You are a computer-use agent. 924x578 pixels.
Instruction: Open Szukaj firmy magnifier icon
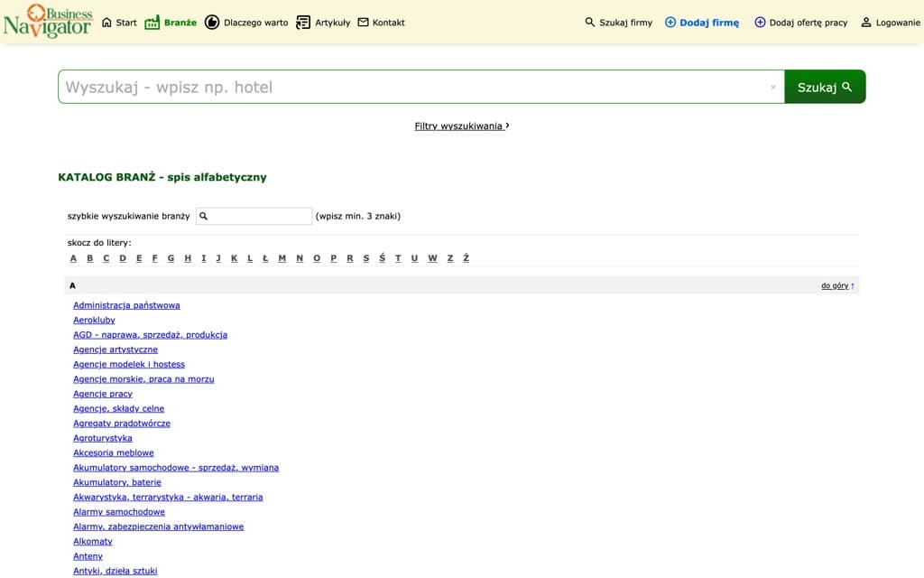588,22
